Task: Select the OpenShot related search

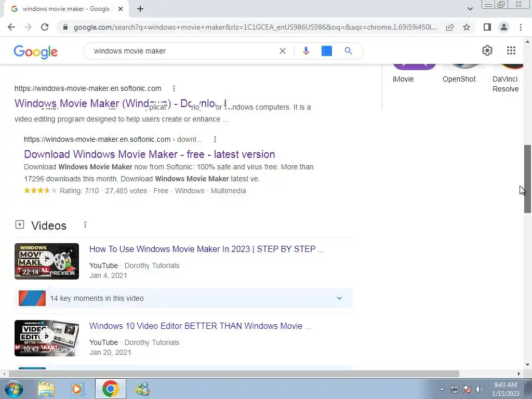Action: click(x=459, y=79)
